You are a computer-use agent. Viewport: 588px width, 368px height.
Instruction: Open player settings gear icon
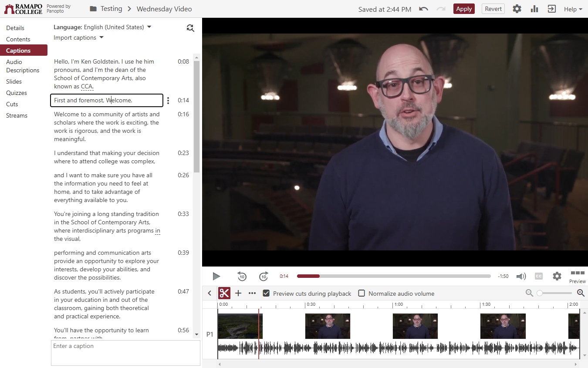click(x=557, y=276)
